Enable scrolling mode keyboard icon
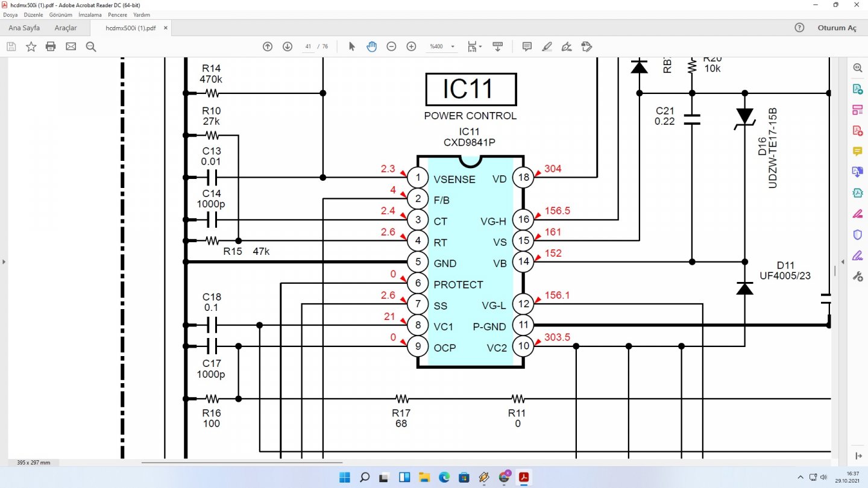The width and height of the screenshot is (868, 488). coord(498,46)
